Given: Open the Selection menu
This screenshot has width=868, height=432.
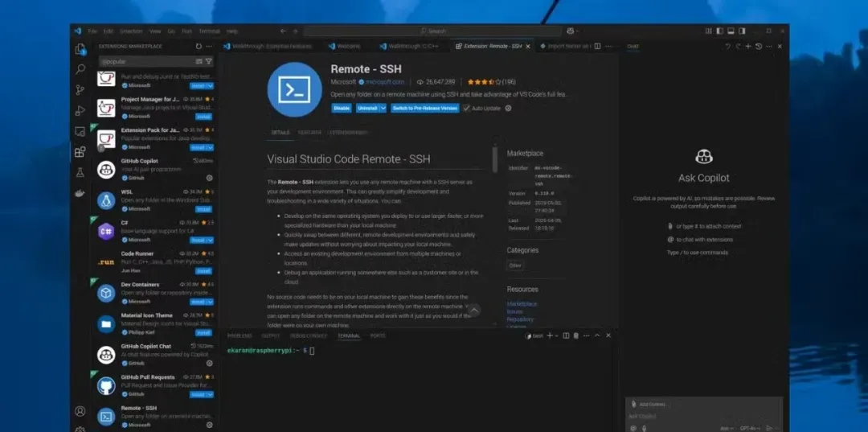Looking at the screenshot, I should coord(132,31).
